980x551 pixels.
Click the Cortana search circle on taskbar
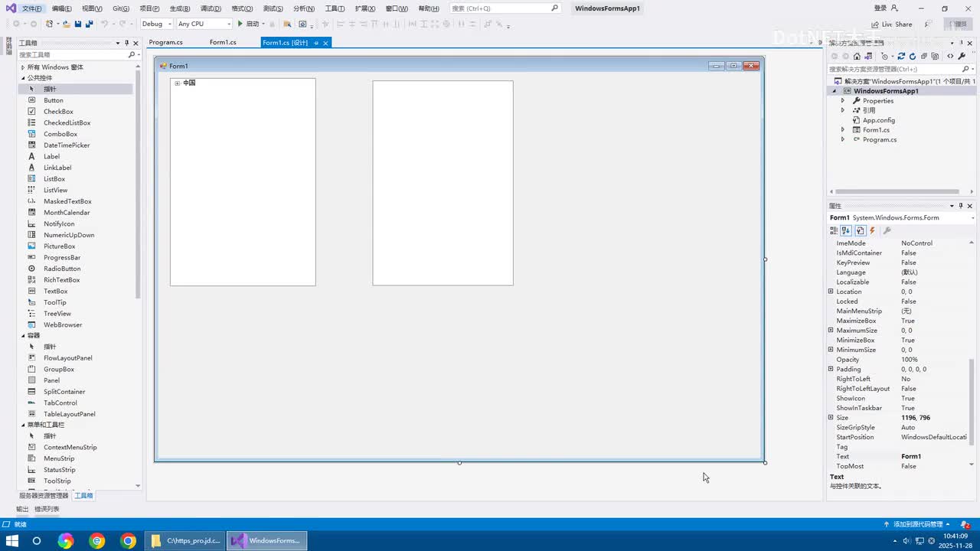point(36,541)
